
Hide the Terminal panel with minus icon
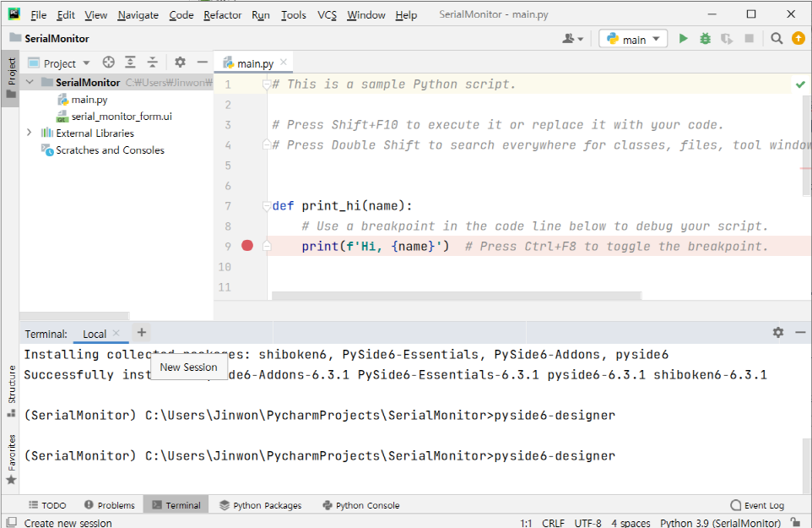pos(800,333)
